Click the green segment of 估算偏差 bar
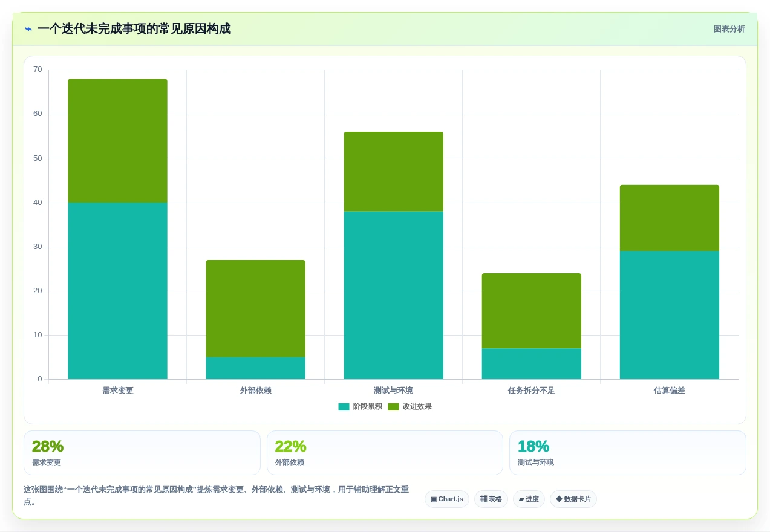This screenshot has height=532, width=770. (x=669, y=218)
